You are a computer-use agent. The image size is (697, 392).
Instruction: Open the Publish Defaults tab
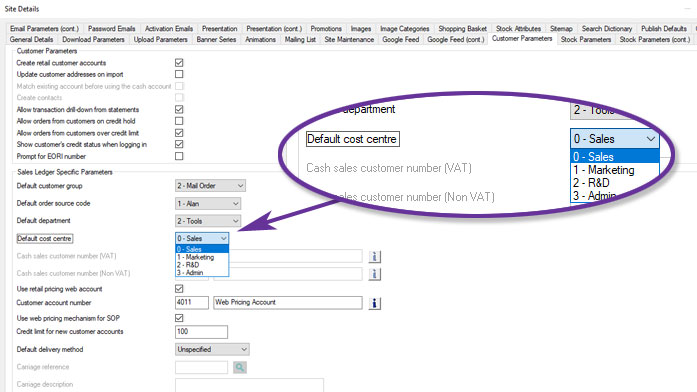664,28
